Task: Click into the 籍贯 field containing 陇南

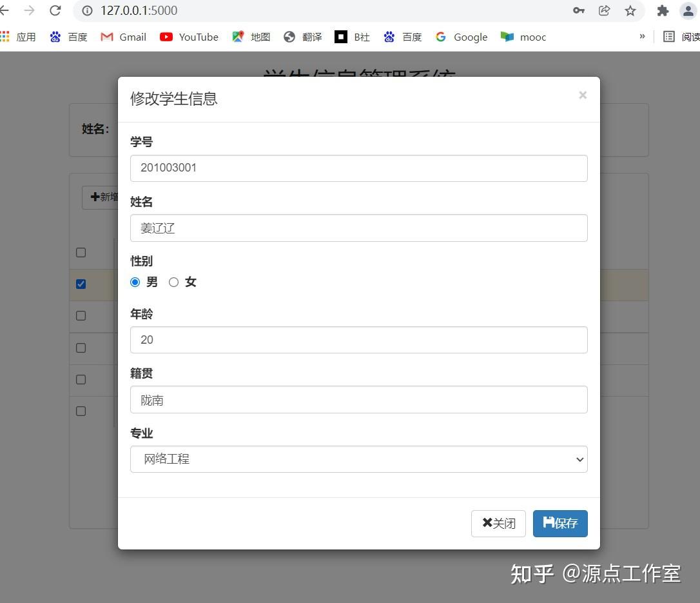Action: pyautogui.click(x=358, y=400)
